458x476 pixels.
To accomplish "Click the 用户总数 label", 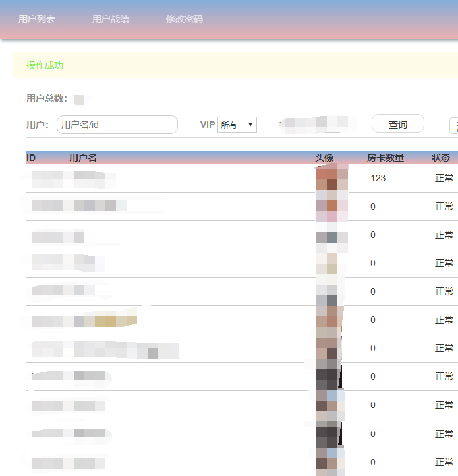I will pos(47,98).
